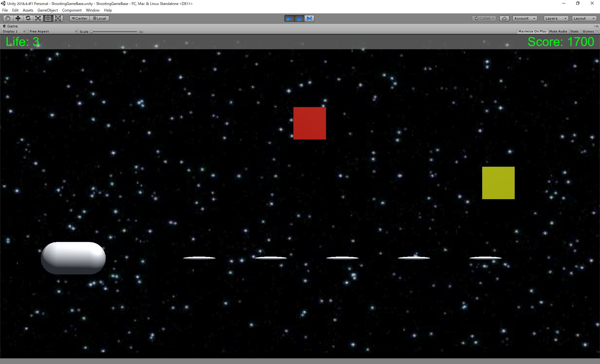Select the Move tool
The width and height of the screenshot is (600, 364).
(18, 18)
